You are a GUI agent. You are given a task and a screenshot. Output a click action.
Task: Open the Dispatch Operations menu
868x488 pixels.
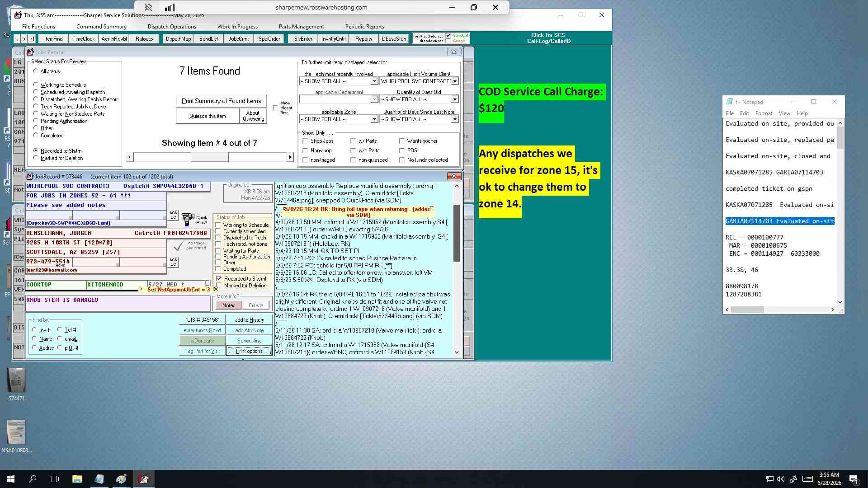tap(172, 27)
